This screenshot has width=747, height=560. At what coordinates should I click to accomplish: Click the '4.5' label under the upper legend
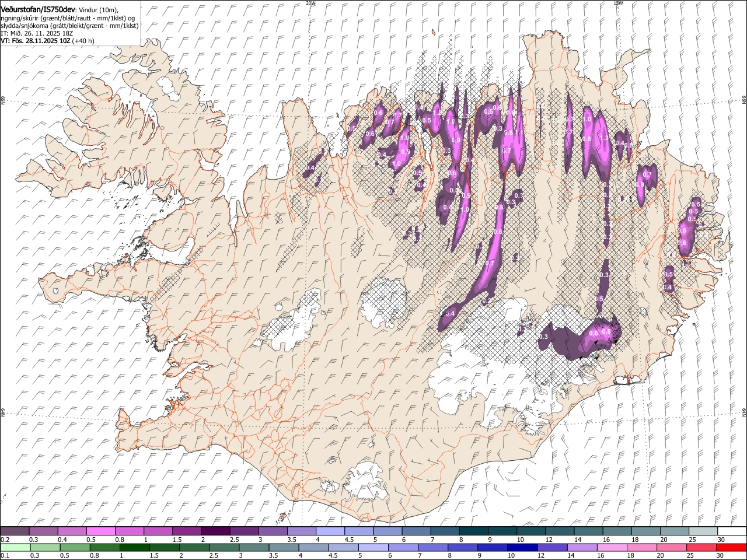click(349, 540)
